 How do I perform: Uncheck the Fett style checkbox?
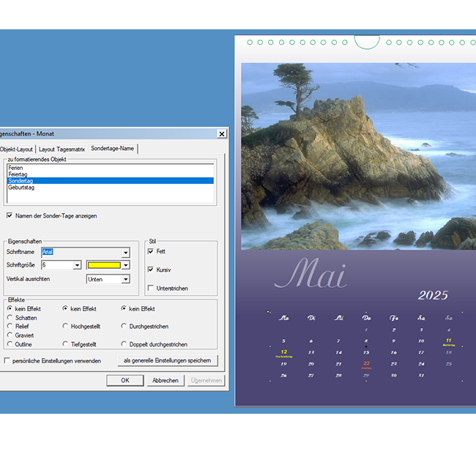[x=151, y=251]
